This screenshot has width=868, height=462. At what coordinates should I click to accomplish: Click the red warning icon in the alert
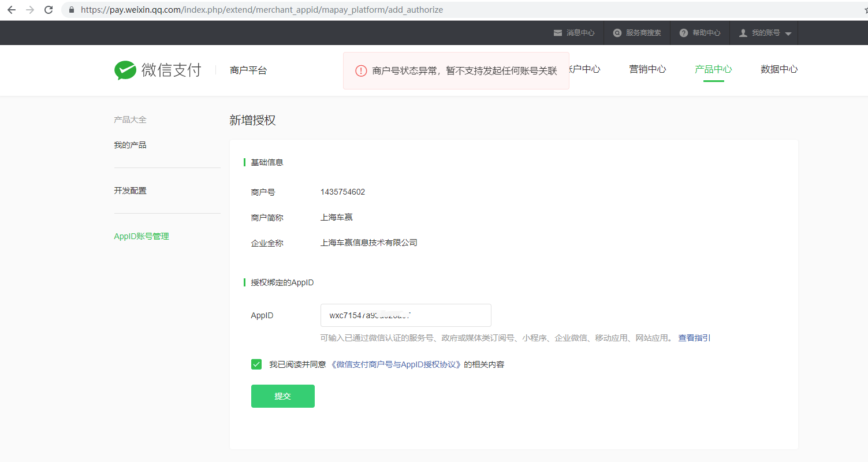coord(361,70)
